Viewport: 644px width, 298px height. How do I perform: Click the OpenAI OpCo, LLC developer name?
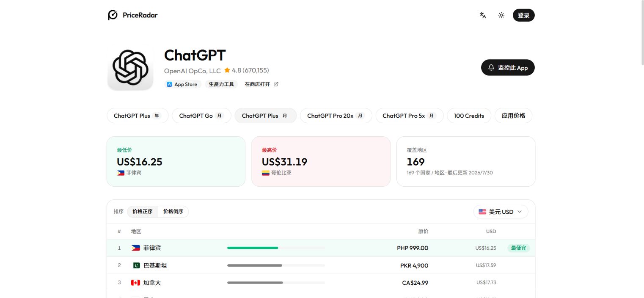(193, 70)
